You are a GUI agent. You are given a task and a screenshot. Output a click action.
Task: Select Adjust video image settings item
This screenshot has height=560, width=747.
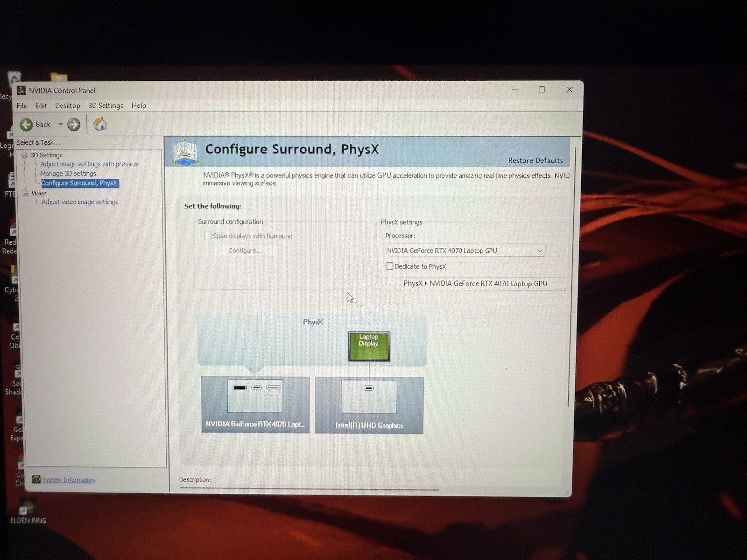click(x=80, y=202)
